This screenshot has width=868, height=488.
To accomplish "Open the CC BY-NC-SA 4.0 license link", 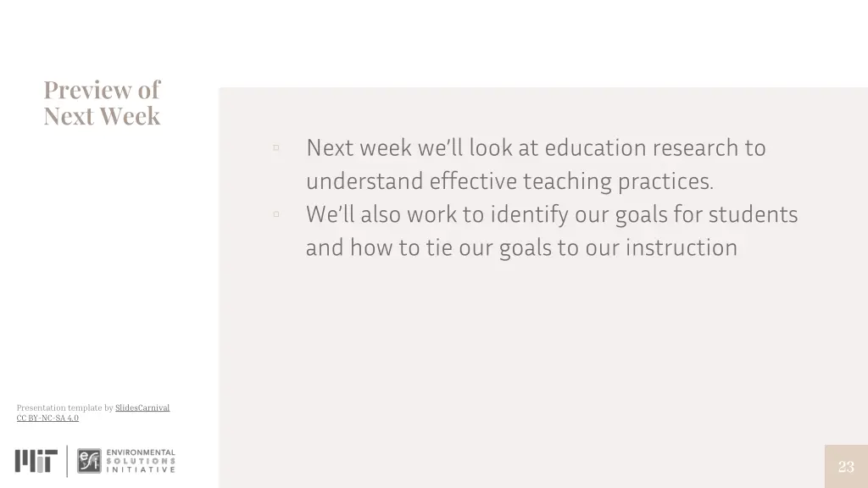I will 47,418.
